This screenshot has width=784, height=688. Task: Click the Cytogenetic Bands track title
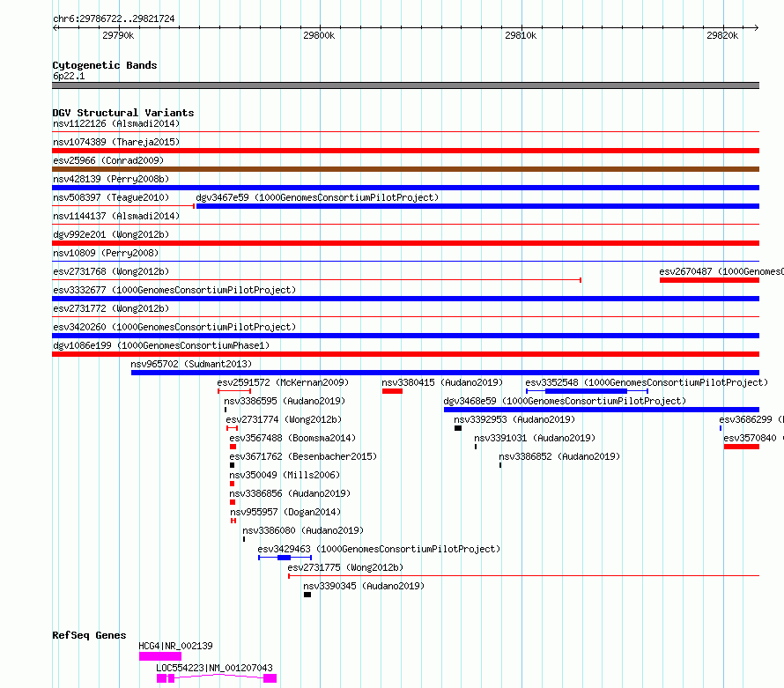[105, 65]
